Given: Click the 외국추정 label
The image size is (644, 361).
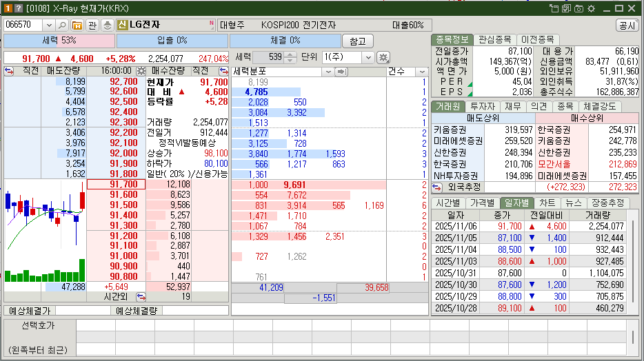Looking at the screenshot, I should 464,187.
